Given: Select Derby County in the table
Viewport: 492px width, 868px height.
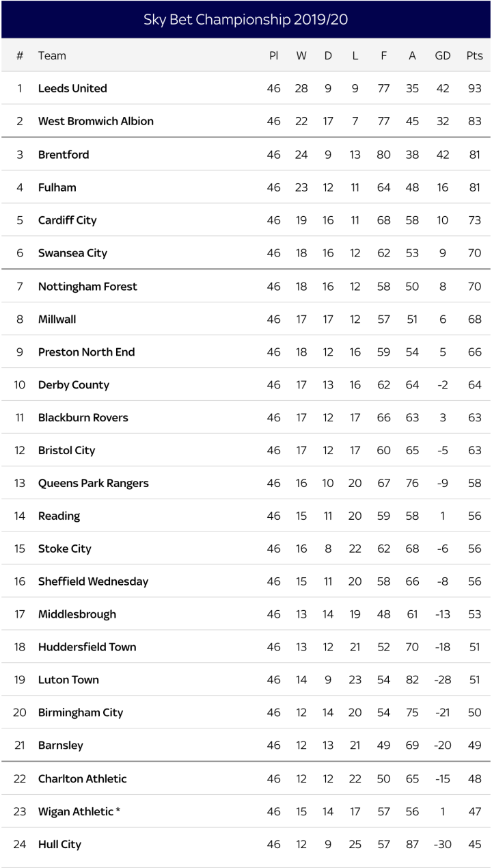Looking at the screenshot, I should click(x=74, y=385).
